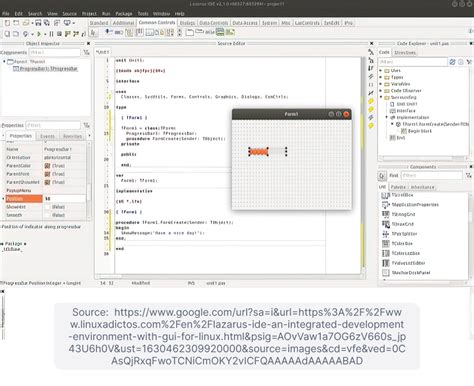Click the filter icon beside the Components filter

86,52
